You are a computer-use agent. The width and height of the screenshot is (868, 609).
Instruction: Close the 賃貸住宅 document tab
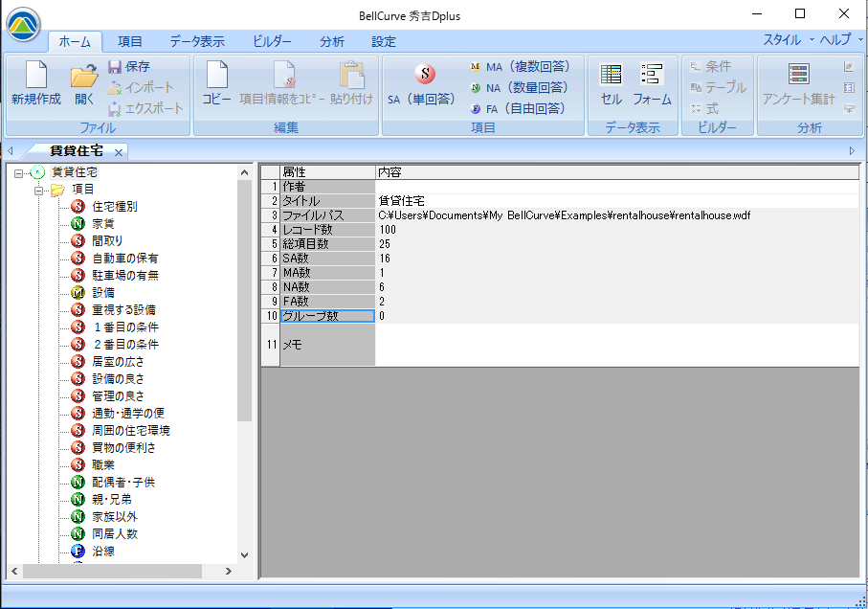coord(119,151)
